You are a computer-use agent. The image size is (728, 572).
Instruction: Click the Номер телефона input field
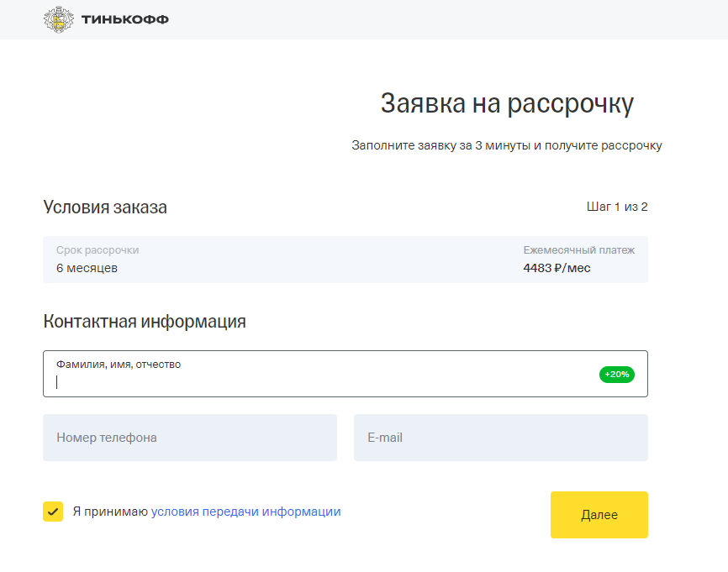190,438
